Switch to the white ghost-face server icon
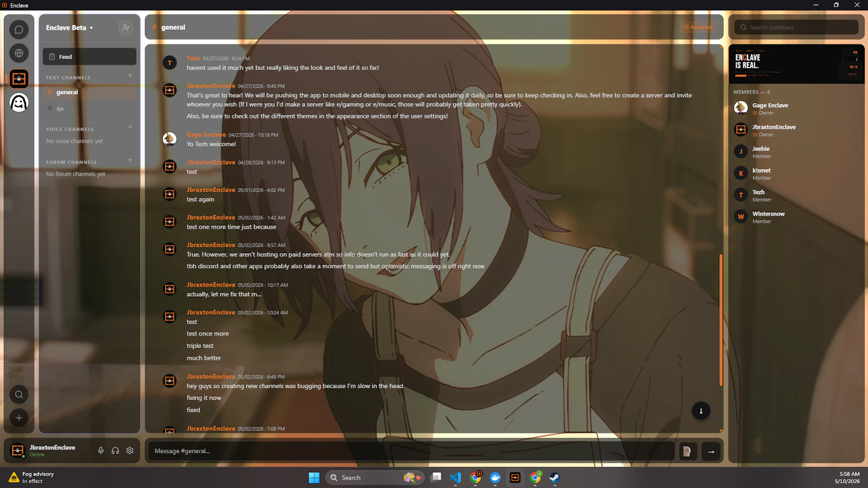This screenshot has height=488, width=868. point(19,102)
